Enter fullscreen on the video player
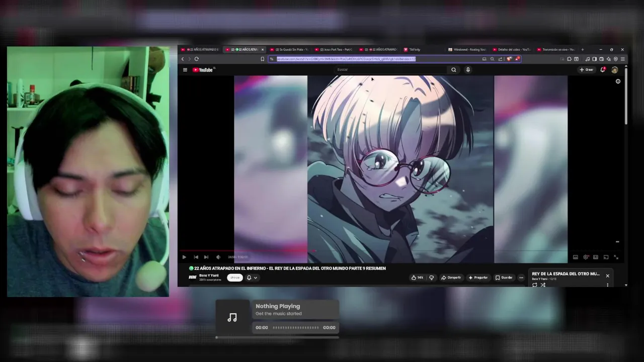 pos(616,257)
